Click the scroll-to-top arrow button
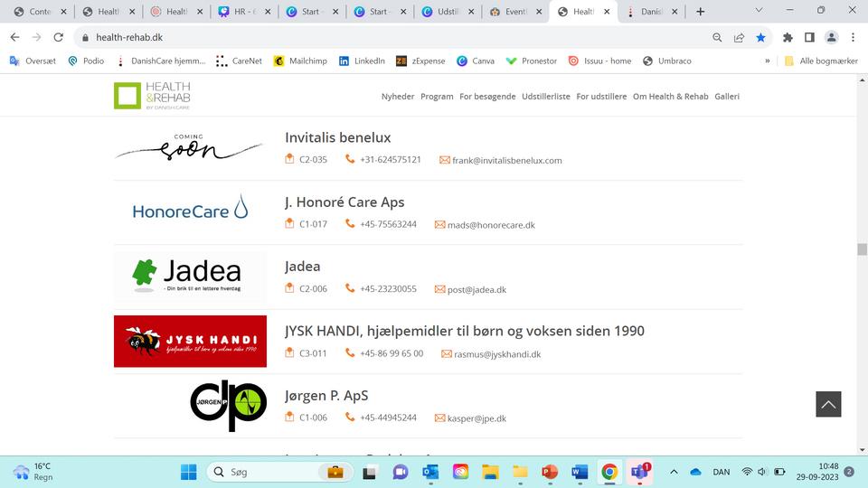Screen dimensions: 868x488 [828, 404]
